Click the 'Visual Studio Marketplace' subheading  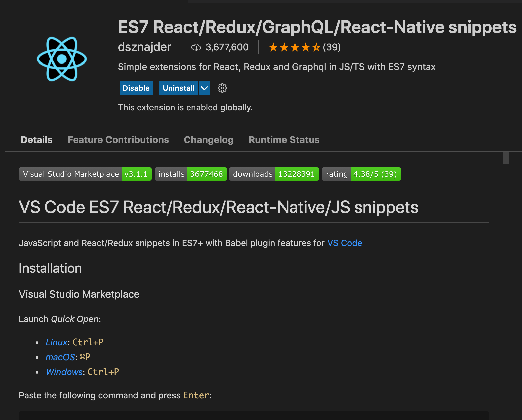(x=79, y=294)
